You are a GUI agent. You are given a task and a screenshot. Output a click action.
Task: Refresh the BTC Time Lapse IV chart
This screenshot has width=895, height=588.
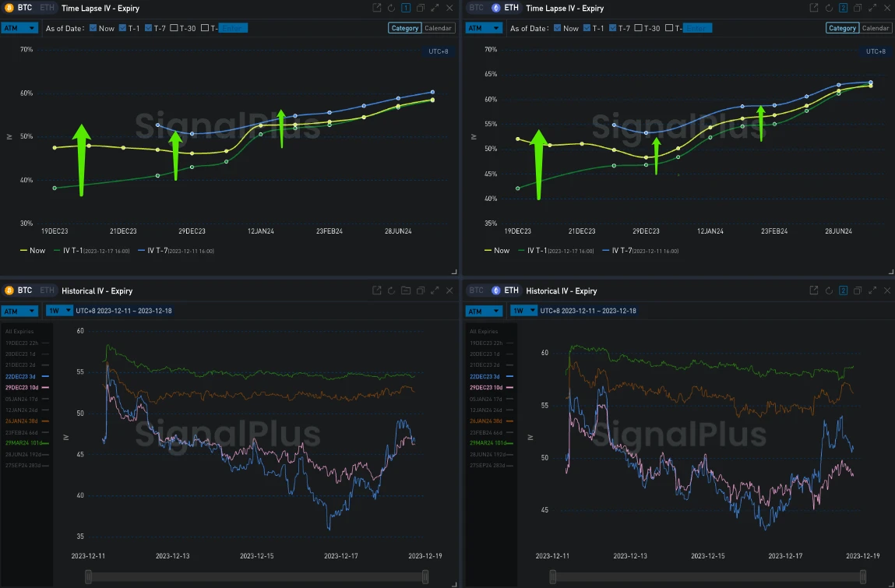click(391, 8)
